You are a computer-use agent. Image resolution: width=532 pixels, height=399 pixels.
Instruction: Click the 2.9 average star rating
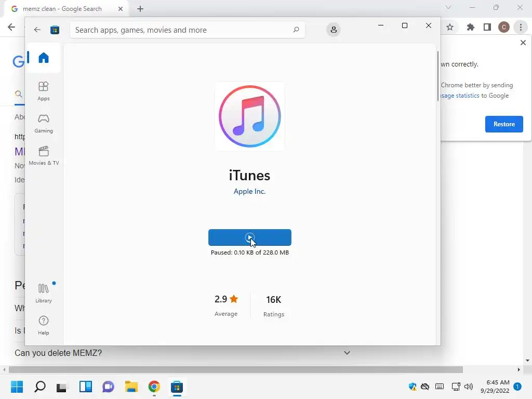(x=227, y=299)
